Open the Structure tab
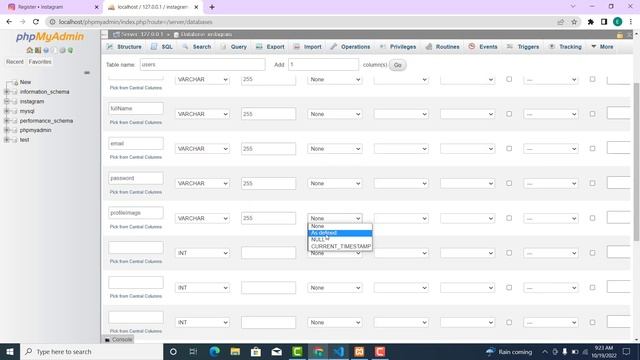 (124, 47)
